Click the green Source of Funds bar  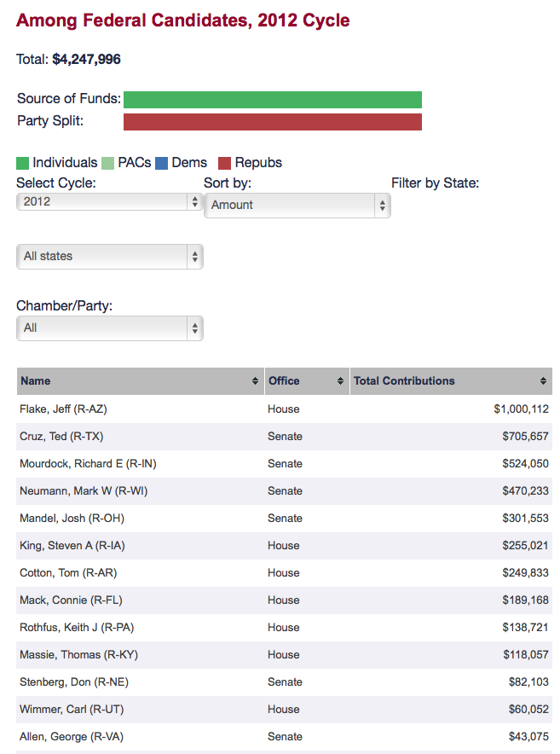coord(273,100)
